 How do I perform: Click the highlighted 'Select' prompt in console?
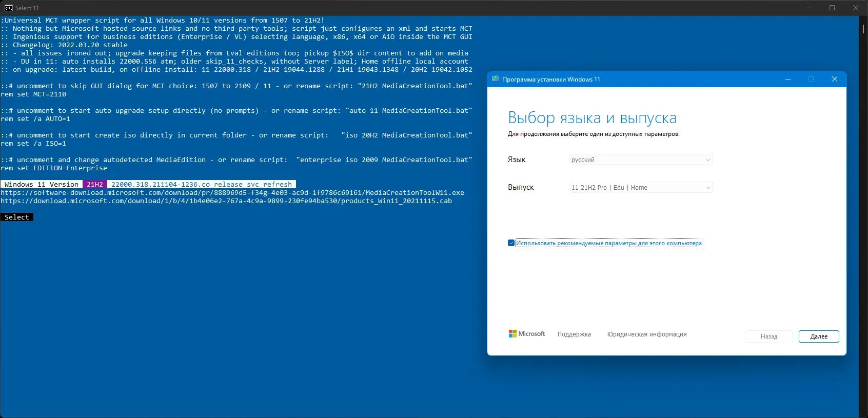tap(17, 217)
